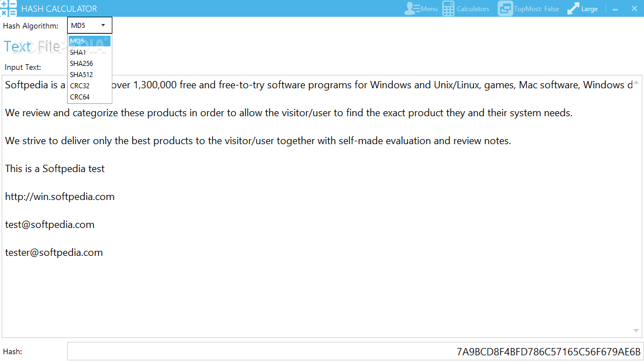Click the Hash Calculator app logo icon
The image size is (644, 362).
[x=8, y=8]
